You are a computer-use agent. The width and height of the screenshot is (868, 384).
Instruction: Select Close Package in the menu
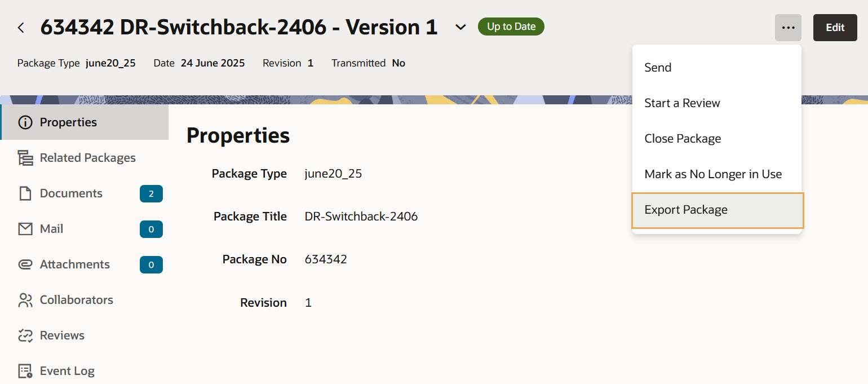tap(683, 139)
